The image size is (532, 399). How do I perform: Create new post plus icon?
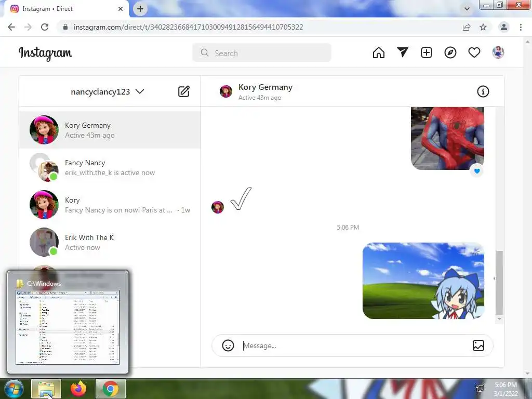click(427, 52)
